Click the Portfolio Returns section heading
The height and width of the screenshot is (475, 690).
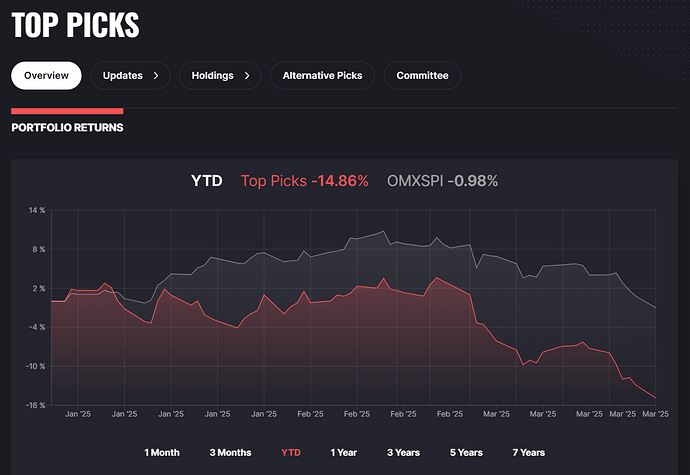click(x=67, y=128)
